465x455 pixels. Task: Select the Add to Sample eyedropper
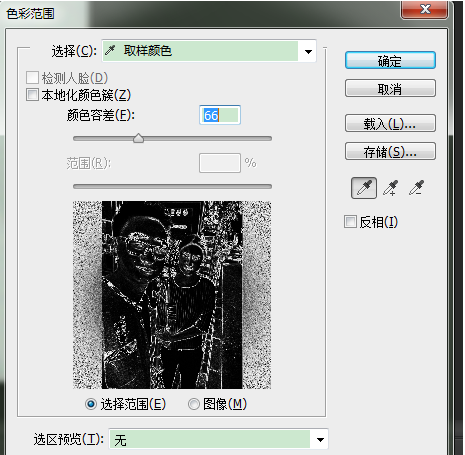click(x=390, y=188)
